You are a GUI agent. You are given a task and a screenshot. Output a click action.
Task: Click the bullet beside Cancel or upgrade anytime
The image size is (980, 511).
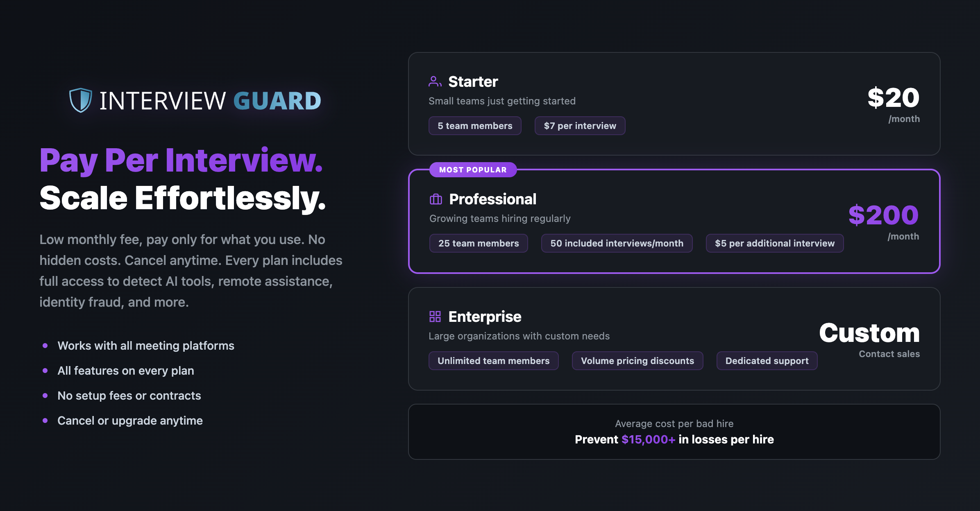pos(46,420)
